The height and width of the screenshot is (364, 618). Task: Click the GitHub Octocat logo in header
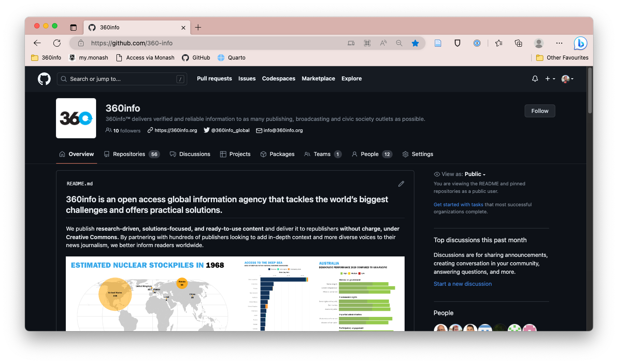point(44,79)
